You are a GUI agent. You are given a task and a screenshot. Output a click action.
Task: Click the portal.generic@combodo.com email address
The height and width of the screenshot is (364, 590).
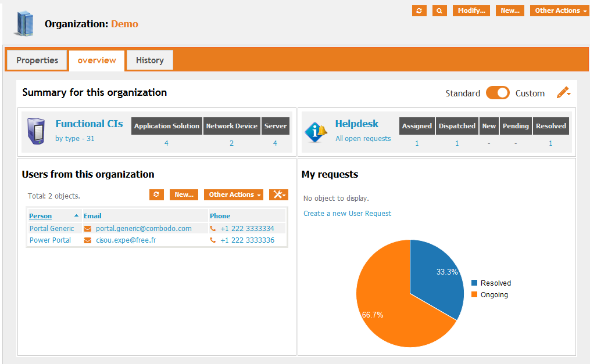coord(144,228)
